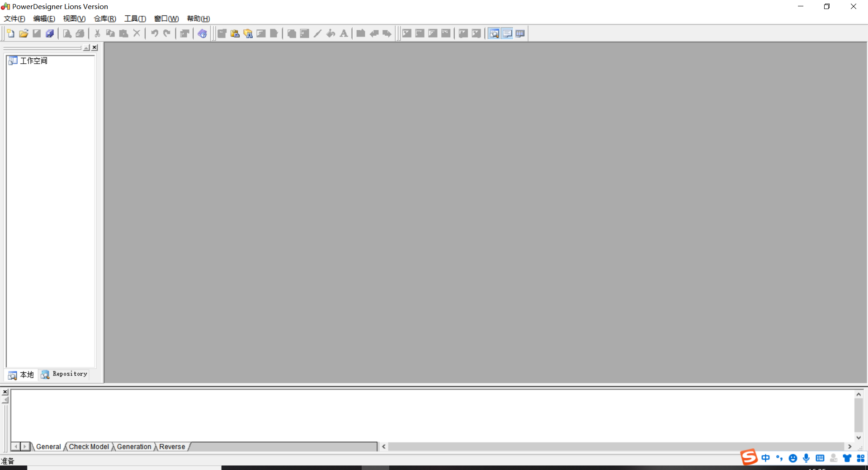Click horizontal scrollbar right arrow in output
This screenshot has width=868, height=470.
coord(849,446)
